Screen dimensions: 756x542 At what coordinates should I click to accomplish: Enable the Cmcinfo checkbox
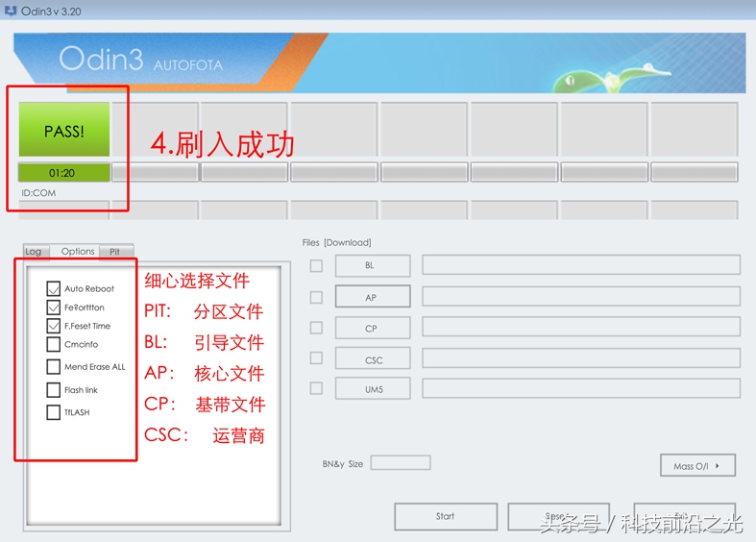coord(54,344)
